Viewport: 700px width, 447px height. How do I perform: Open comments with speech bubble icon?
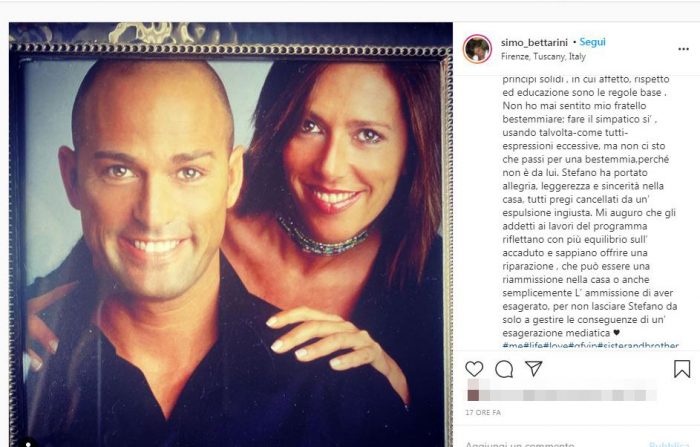click(x=504, y=369)
